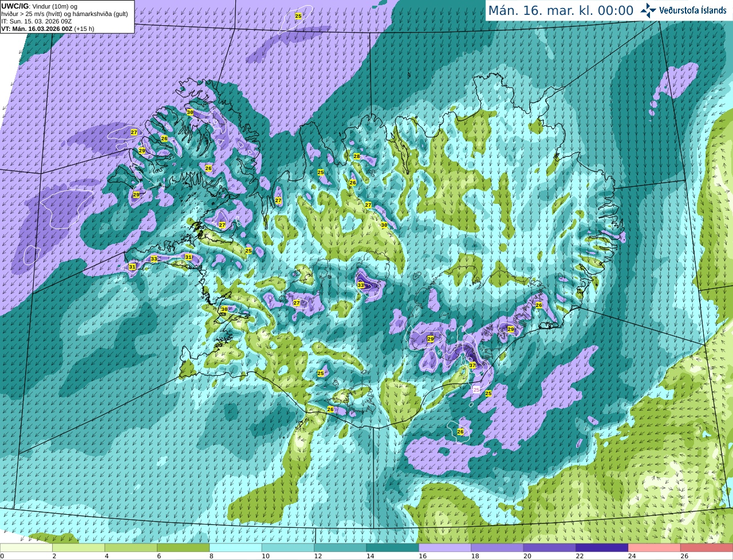Click the Veðurstofa Íslands logo emblem

tap(649, 10)
